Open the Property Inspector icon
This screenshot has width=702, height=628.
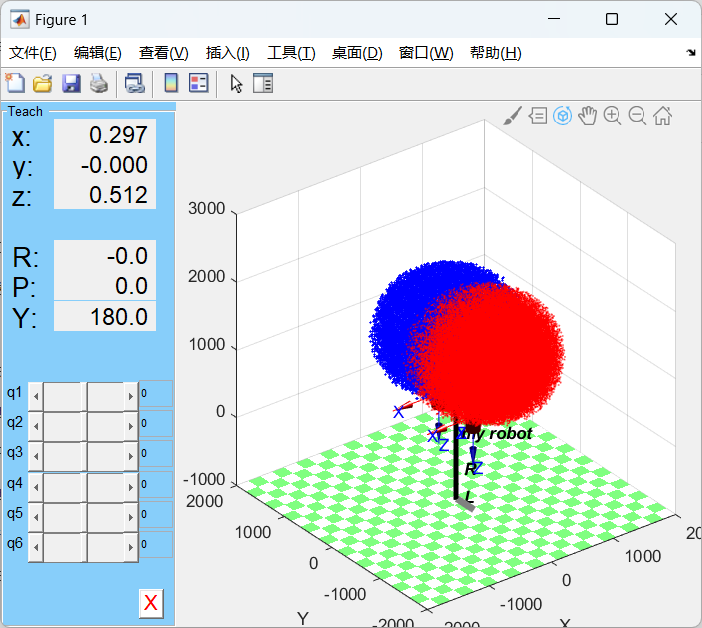coord(263,83)
